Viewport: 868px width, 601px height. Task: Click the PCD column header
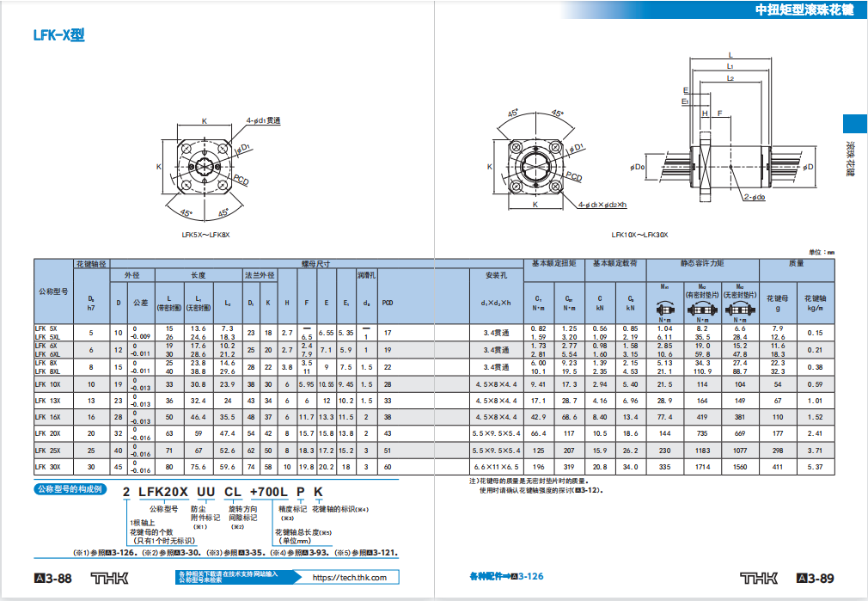(388, 303)
